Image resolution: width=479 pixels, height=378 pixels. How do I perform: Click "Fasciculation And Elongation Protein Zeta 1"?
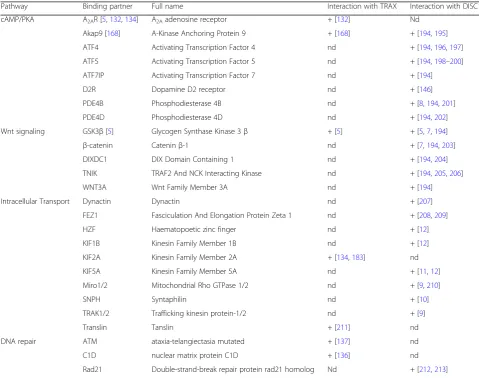221,215
